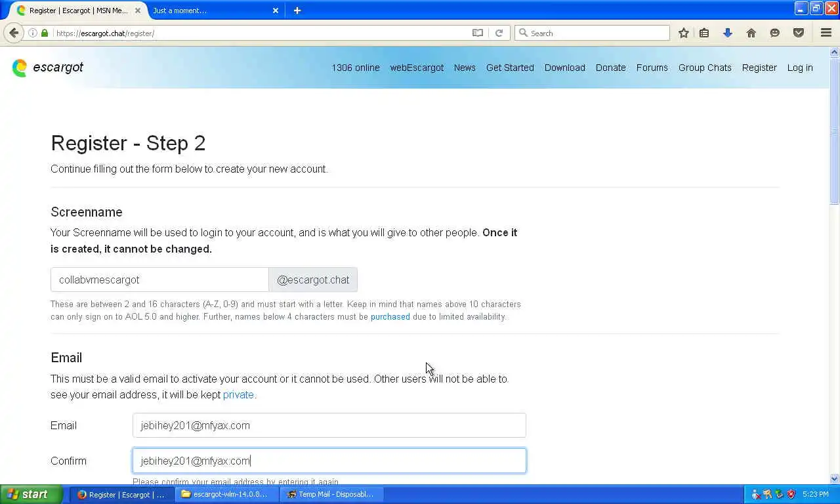Open the Firefox hamburger menu
This screenshot has width=840, height=504.
point(826,33)
